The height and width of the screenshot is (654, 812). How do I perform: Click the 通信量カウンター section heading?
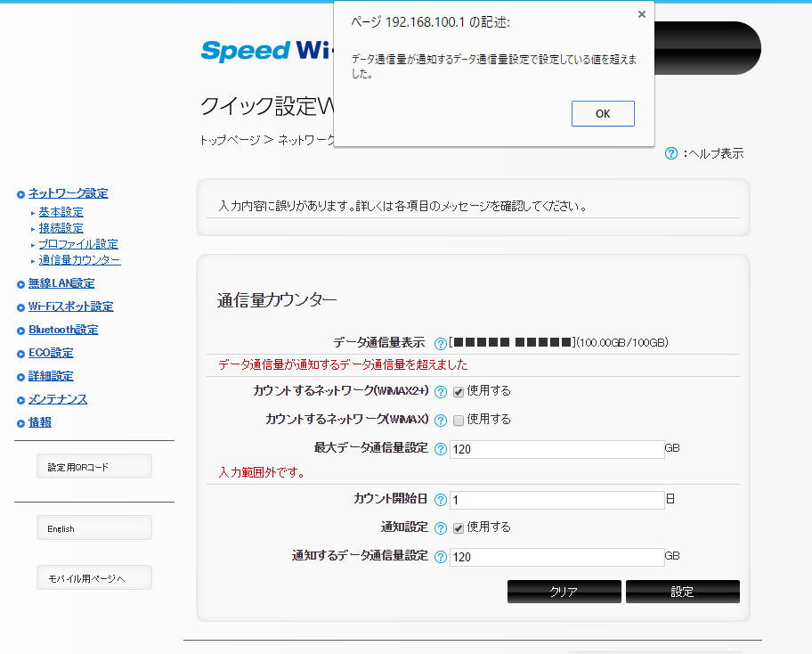(277, 300)
